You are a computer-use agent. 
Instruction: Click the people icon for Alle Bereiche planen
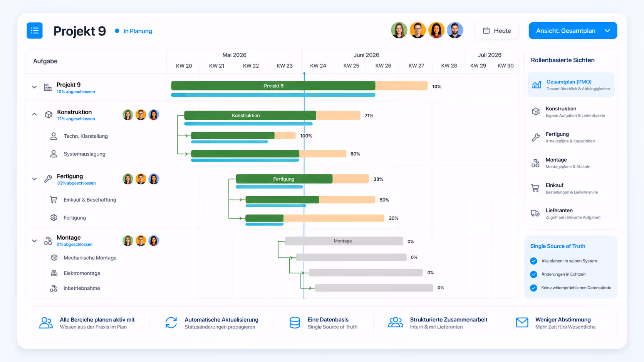coord(46,323)
